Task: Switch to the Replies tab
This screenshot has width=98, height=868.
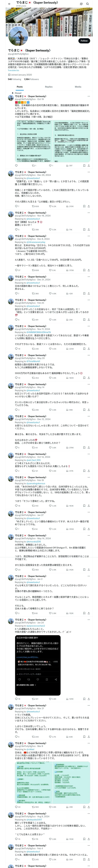Action: [x=49, y=87]
